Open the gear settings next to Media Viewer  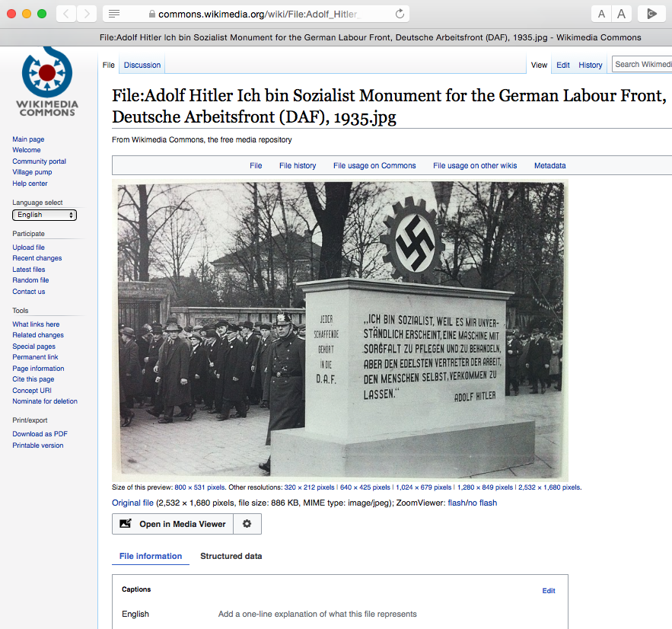point(247,524)
